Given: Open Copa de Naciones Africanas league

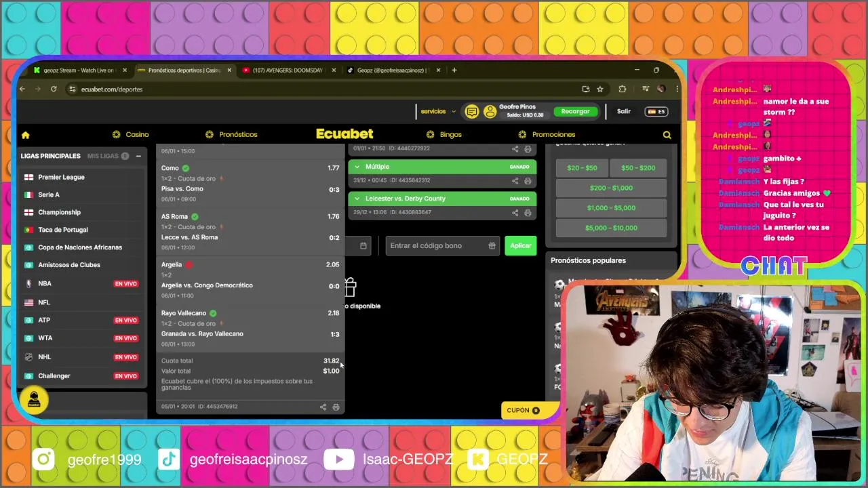Looking at the screenshot, I should [81, 248].
